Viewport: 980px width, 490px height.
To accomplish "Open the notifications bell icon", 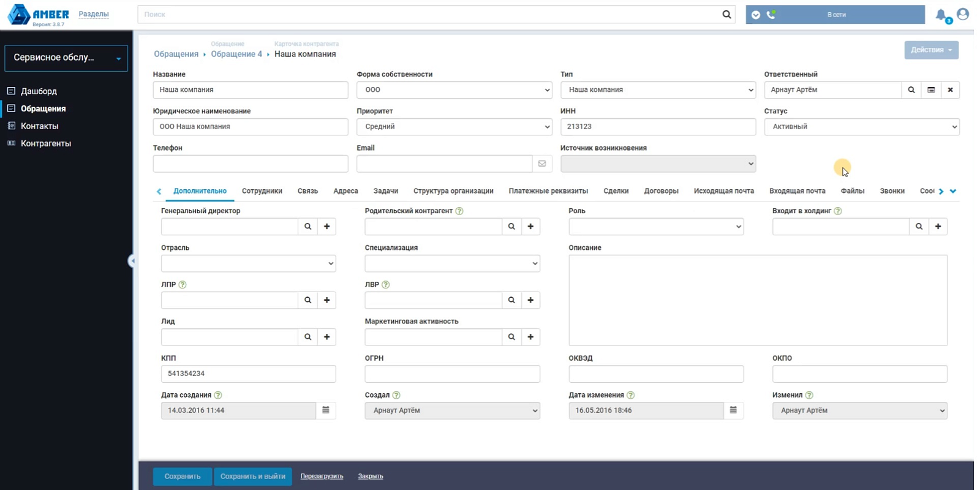I will point(941,15).
